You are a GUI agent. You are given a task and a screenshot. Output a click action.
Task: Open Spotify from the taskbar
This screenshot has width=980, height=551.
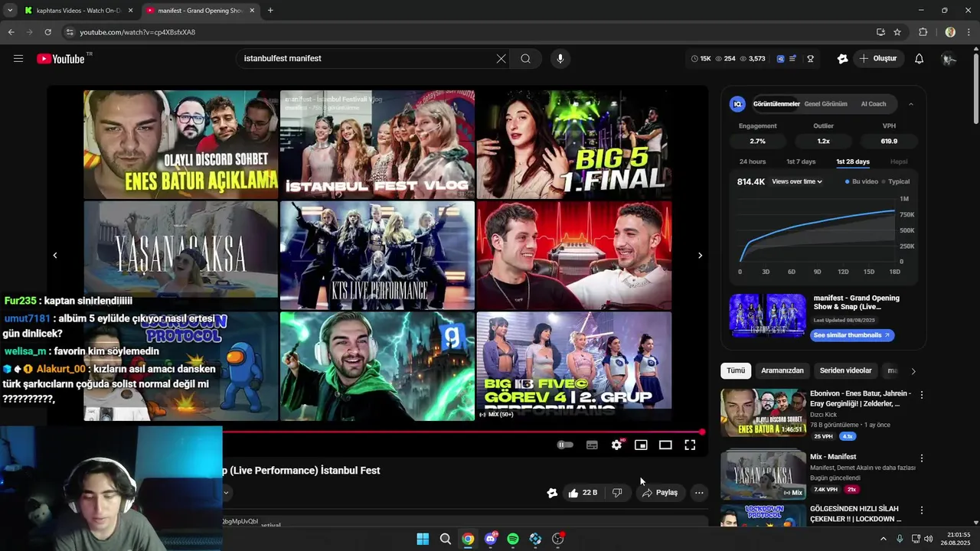pyautogui.click(x=513, y=539)
